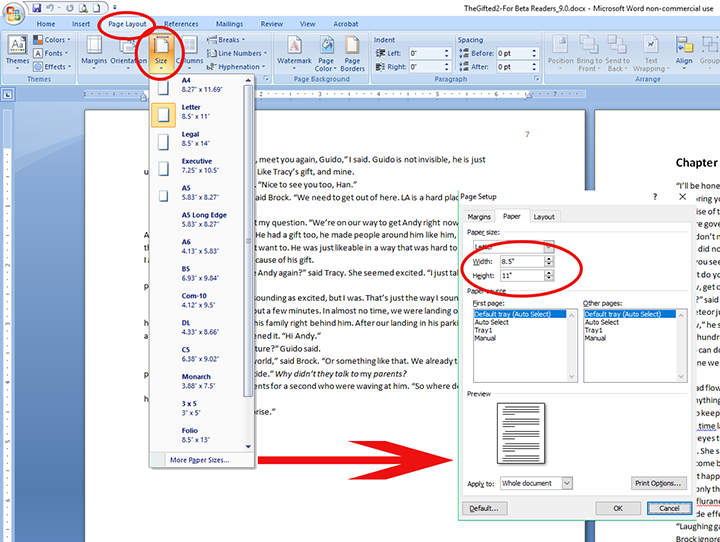Image resolution: width=720 pixels, height=542 pixels.
Task: Click the Default button
Action: pos(485,508)
